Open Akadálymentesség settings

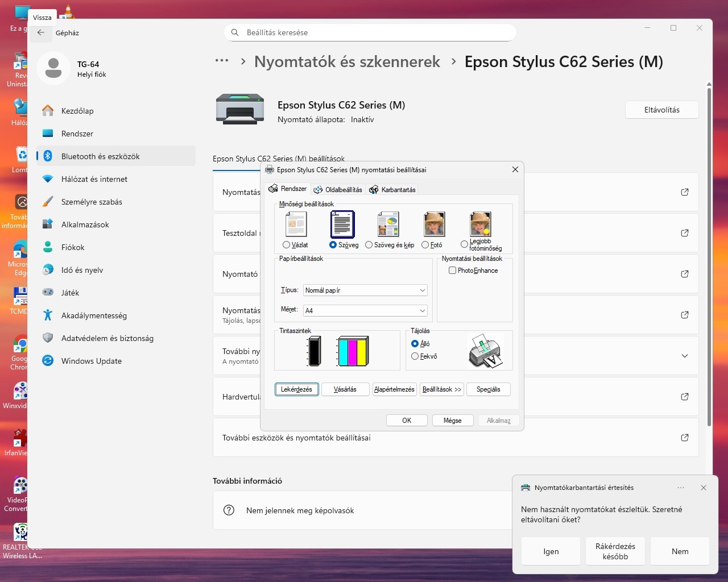(x=116, y=315)
